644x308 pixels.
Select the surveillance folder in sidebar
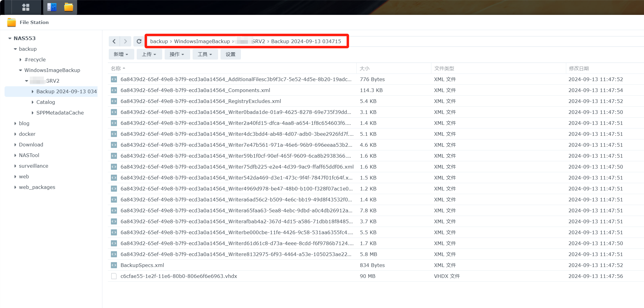33,166
